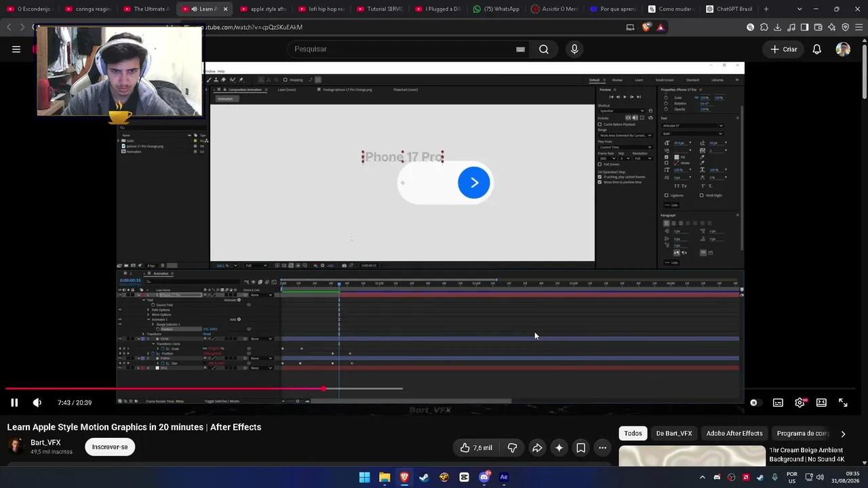Hide the Circle layer via its eye icon
This screenshot has height=488, width=868.
120,339
